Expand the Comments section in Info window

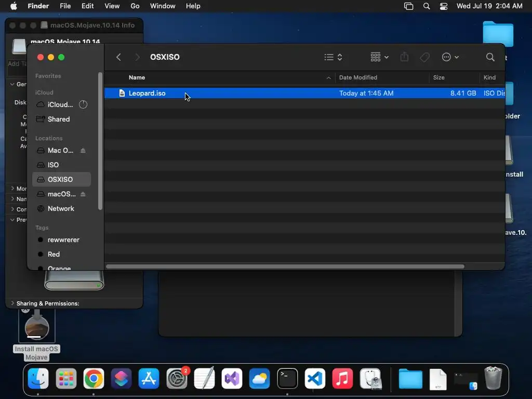[x=12, y=209]
